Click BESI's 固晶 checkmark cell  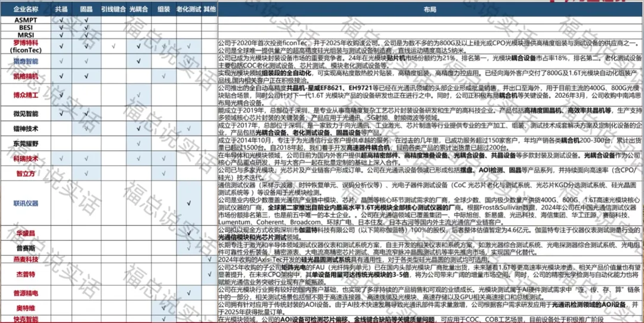(x=86, y=27)
